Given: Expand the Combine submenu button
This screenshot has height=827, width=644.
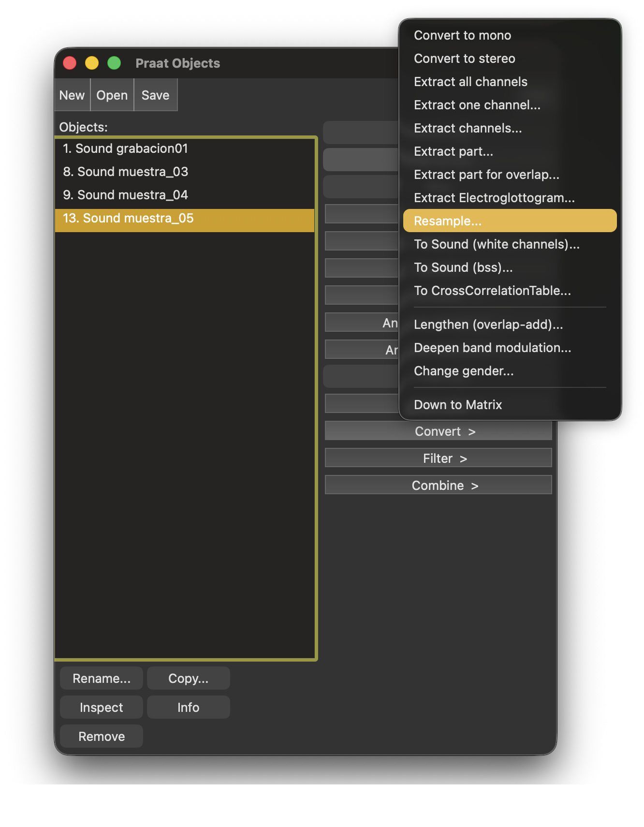Looking at the screenshot, I should (438, 485).
